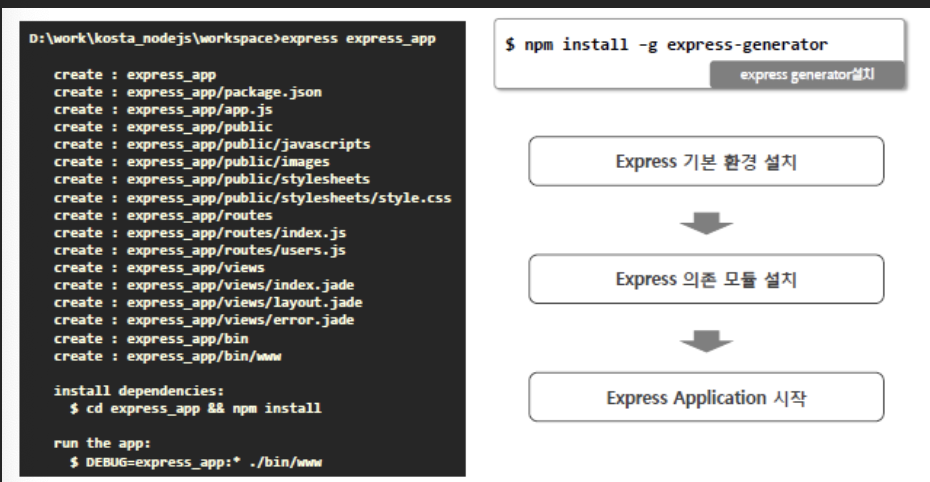
Task: Click the line 'create : express_app/bin/www'
Action: tap(168, 356)
